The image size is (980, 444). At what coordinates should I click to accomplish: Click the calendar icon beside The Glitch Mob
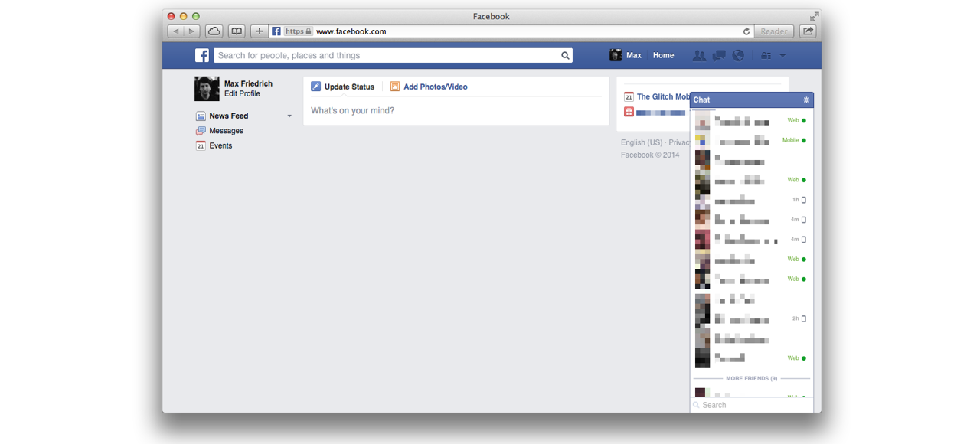(629, 96)
